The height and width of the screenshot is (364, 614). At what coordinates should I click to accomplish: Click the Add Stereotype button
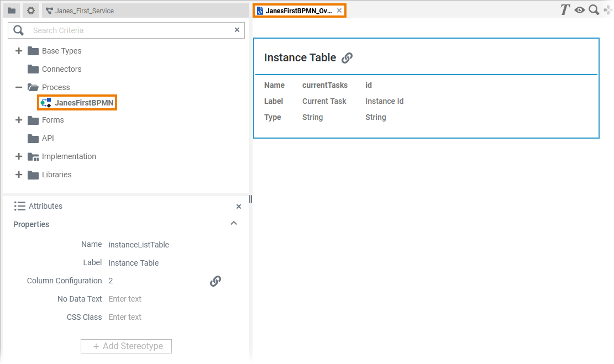coord(126,346)
